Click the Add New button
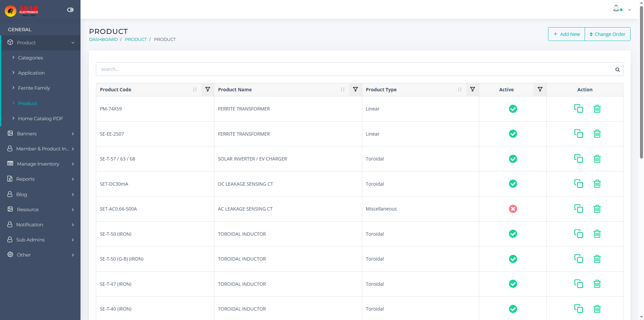The height and width of the screenshot is (320, 644). (567, 34)
